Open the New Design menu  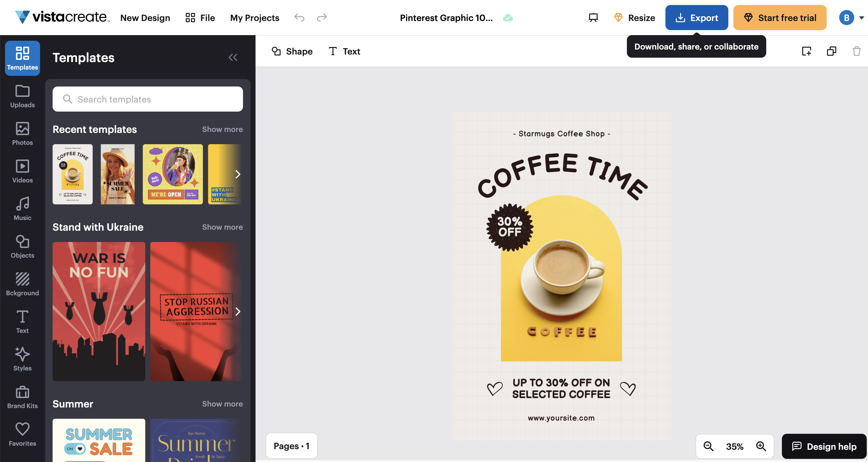(x=145, y=18)
